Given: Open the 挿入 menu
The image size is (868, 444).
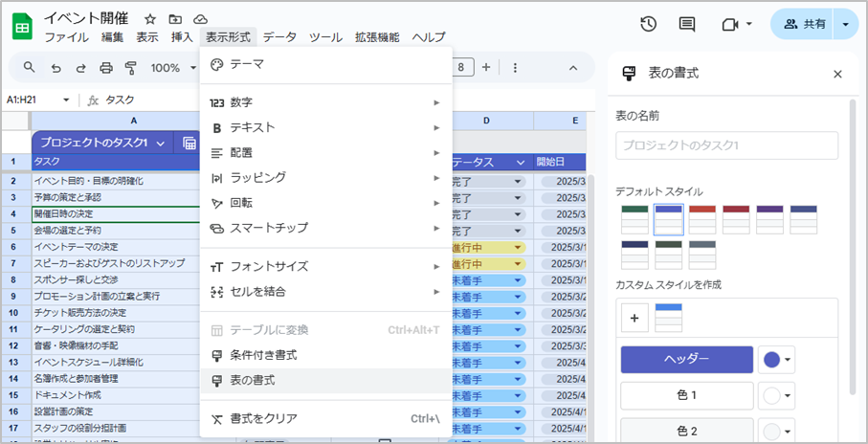Looking at the screenshot, I should pyautogui.click(x=182, y=37).
